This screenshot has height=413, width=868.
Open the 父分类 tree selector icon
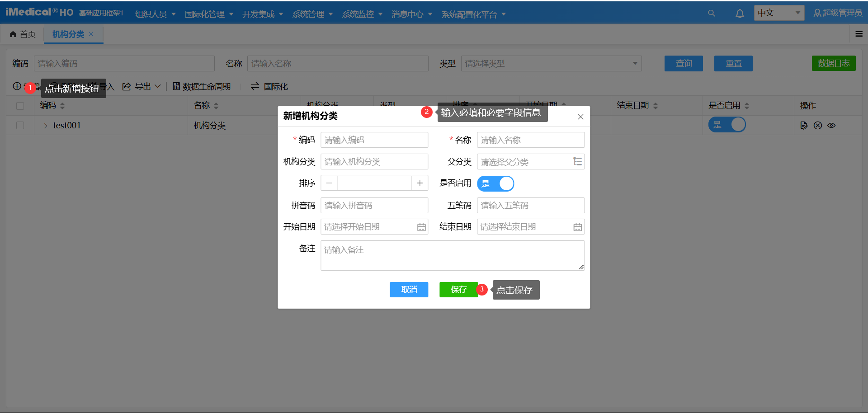pos(577,161)
